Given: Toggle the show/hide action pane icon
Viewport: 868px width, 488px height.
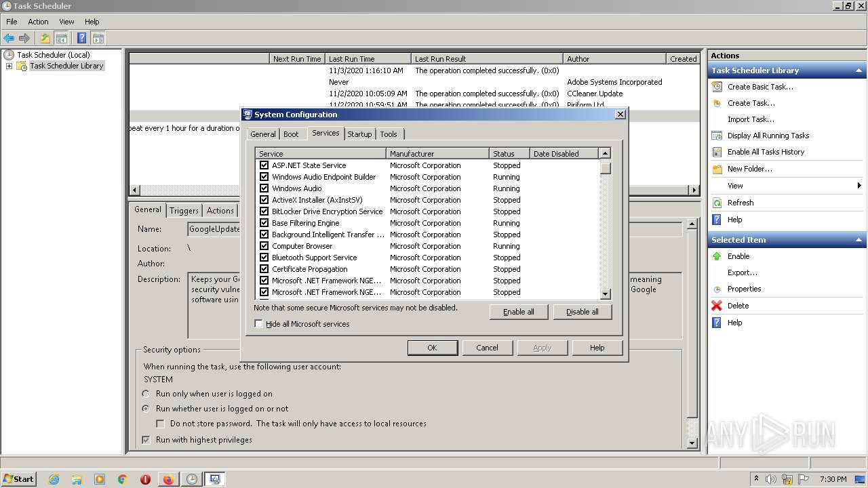Looking at the screenshot, I should point(98,39).
